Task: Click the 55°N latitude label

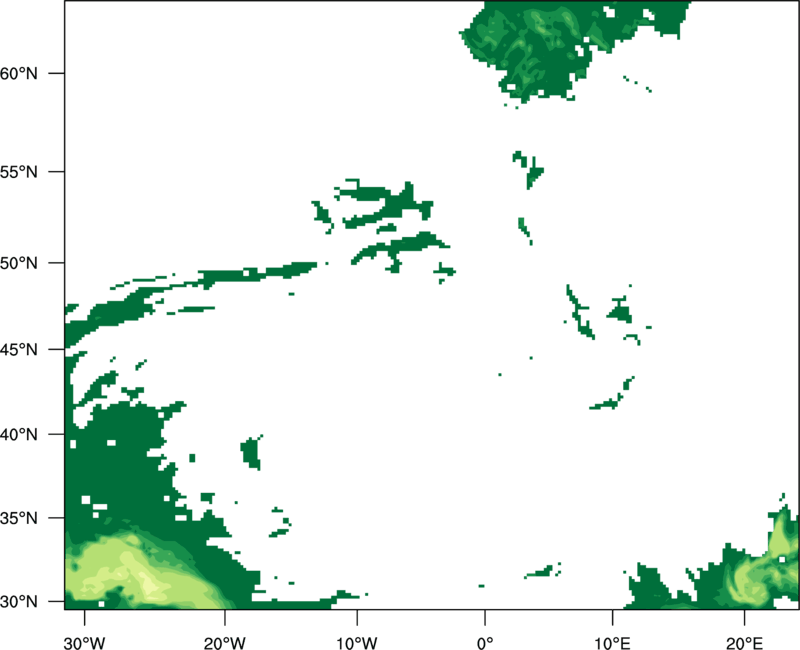Action: point(19,172)
